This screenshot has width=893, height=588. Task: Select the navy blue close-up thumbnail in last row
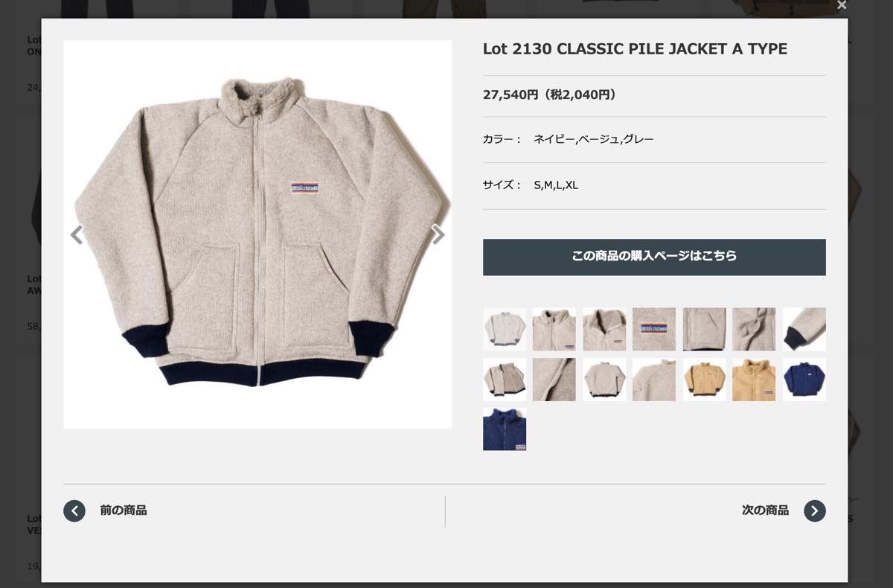505,429
